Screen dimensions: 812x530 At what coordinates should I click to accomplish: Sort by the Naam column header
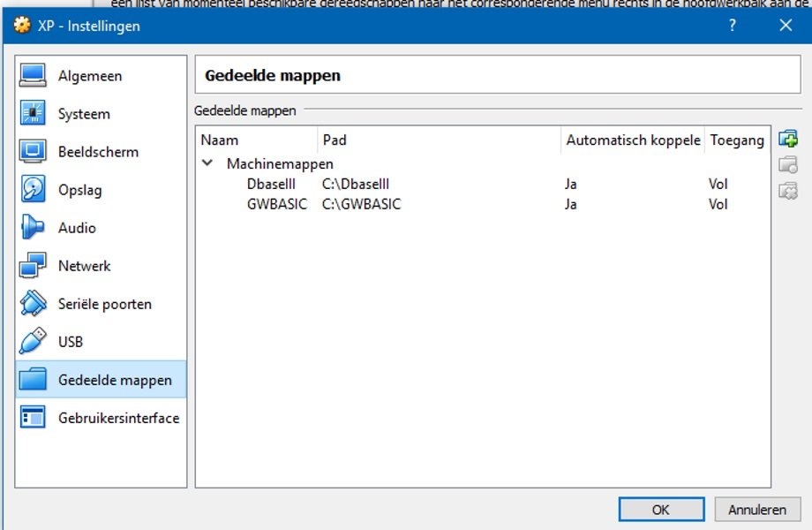click(x=257, y=140)
